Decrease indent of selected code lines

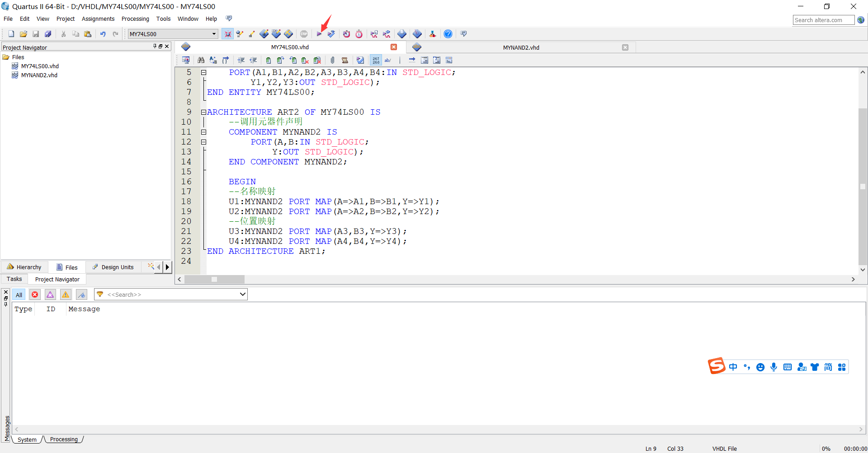coord(253,60)
